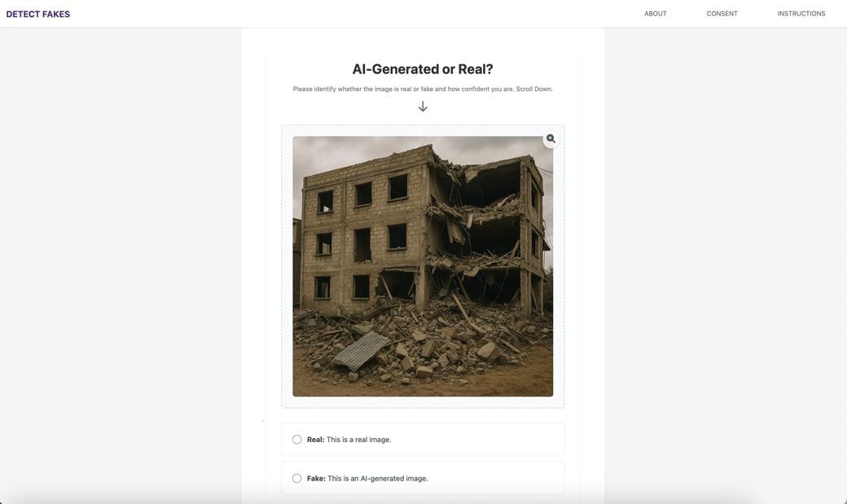Click the magnifier zoom icon on the photo

[x=551, y=139]
